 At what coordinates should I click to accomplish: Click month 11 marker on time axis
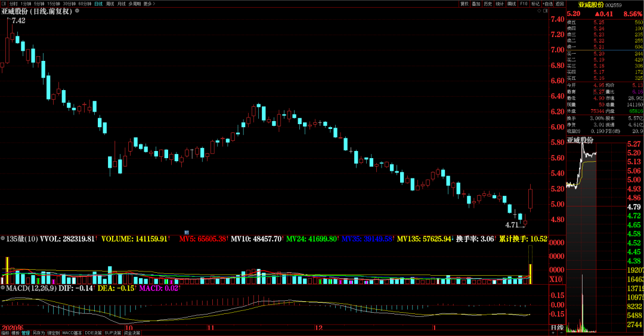click(x=210, y=328)
